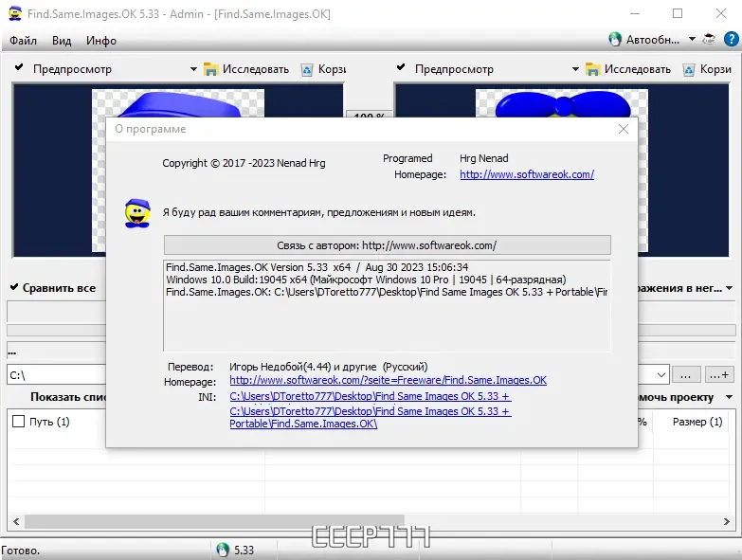The width and height of the screenshot is (742, 560).
Task: Click the coffee cup donate icon
Action: pos(709,39)
